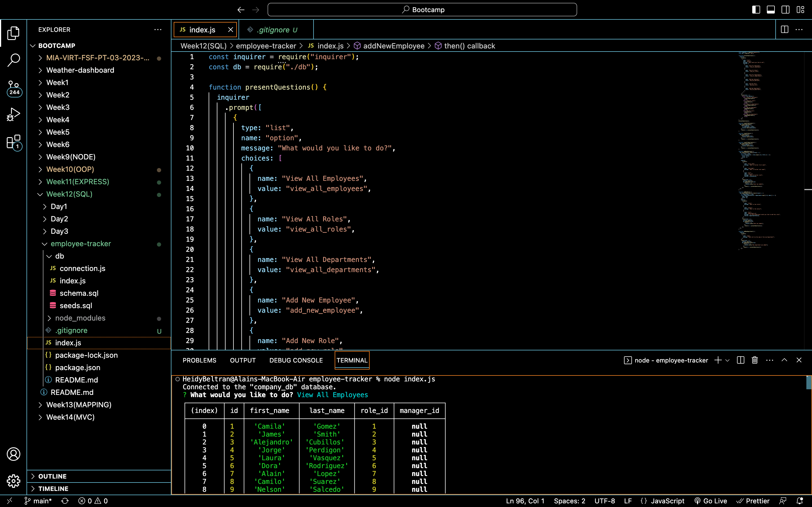Image resolution: width=812 pixels, height=507 pixels.
Task: Split the terminal panel
Action: pos(741,360)
